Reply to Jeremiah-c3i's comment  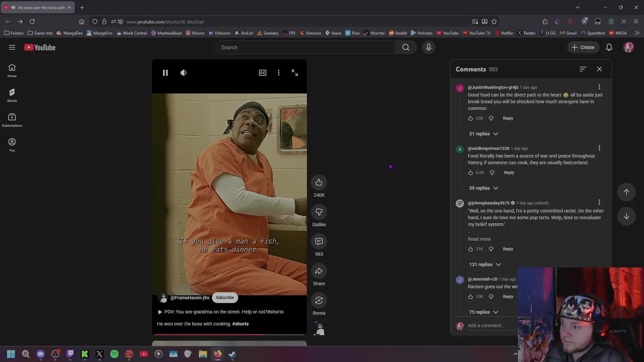coord(508,297)
